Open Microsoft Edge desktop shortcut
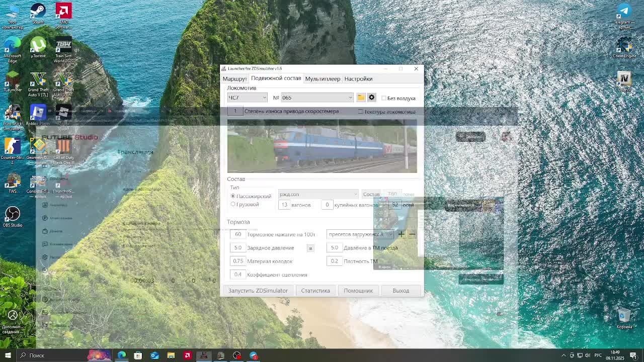The height and width of the screenshot is (362, 644). 13,49
